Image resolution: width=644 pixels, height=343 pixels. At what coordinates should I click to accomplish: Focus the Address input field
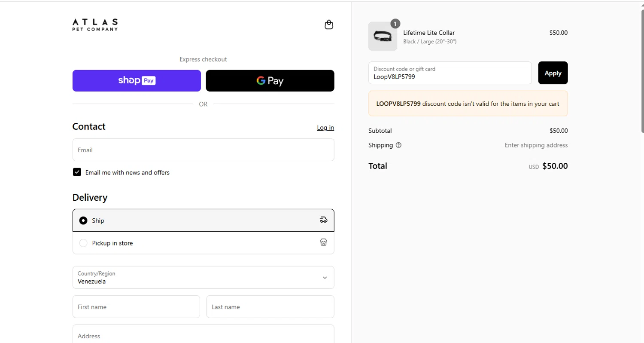click(204, 335)
